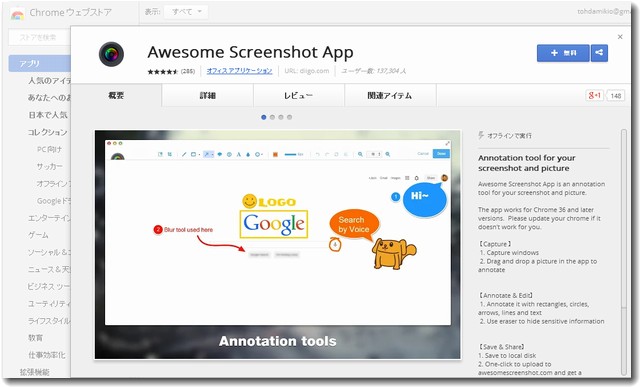Viewport: 640px width, 387px height.
Task: Click the (286) review count
Action: tap(188, 71)
